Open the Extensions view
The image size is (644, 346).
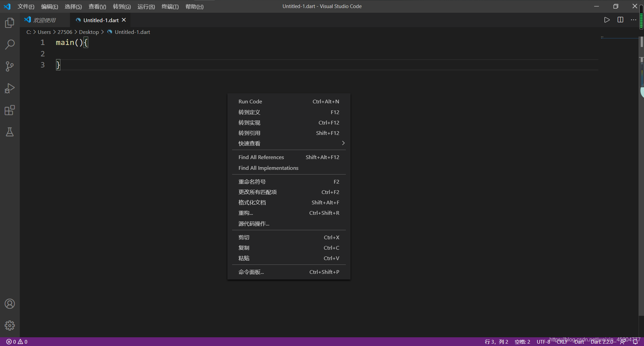point(10,110)
